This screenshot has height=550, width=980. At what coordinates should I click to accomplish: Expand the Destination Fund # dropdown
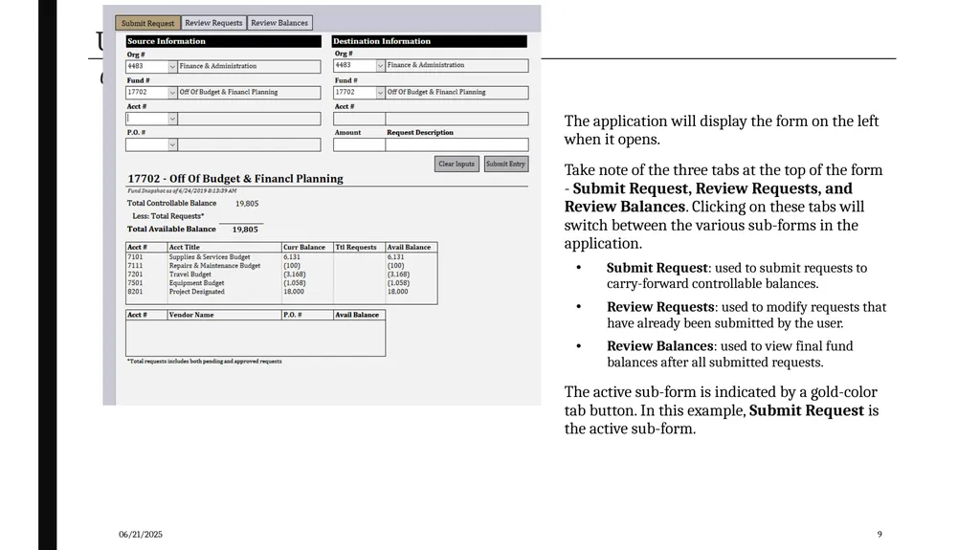click(380, 93)
